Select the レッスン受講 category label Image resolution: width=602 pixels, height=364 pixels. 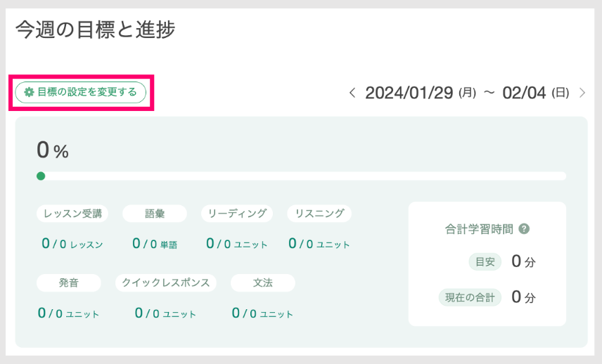click(72, 214)
